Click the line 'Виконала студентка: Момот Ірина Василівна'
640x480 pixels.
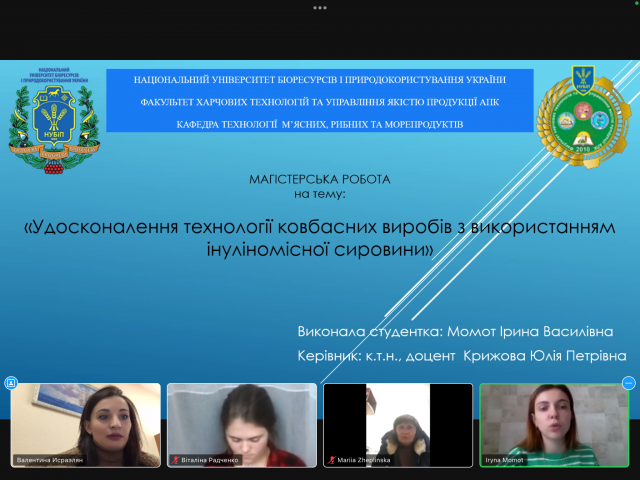pos(455,331)
